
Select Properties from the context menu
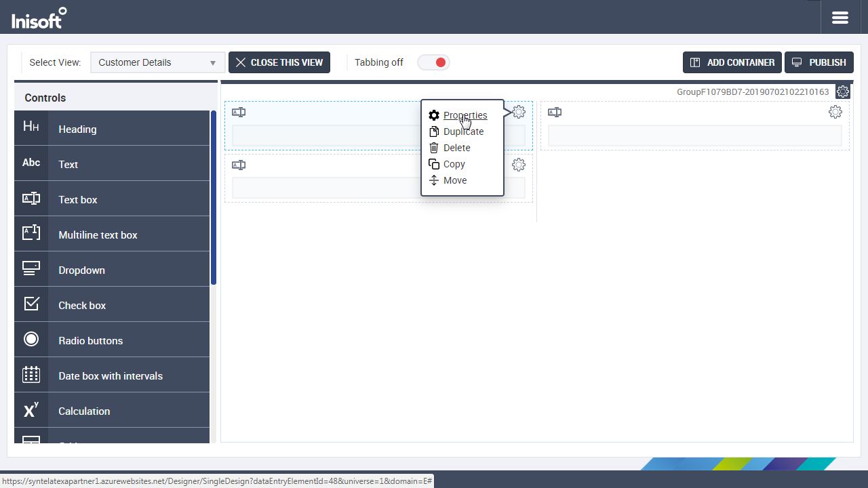coord(465,115)
